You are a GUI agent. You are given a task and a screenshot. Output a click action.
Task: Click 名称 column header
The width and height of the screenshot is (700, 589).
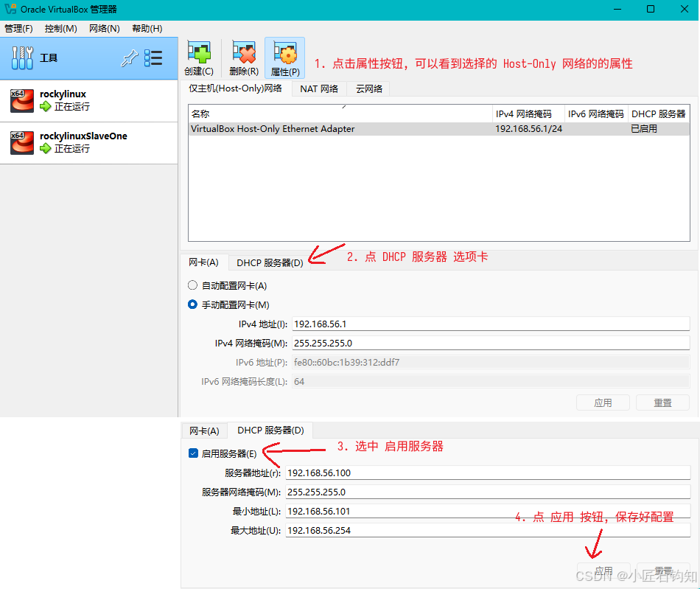coord(340,114)
